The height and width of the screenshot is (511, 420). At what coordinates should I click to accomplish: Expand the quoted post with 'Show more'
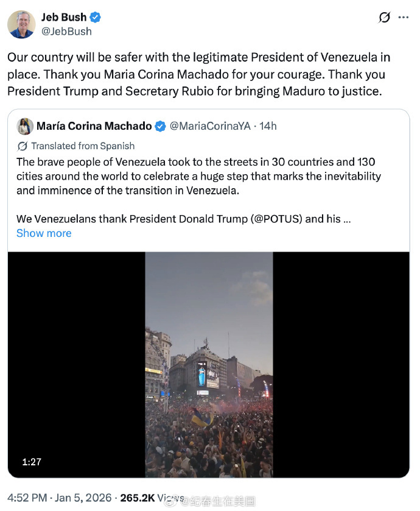click(44, 233)
